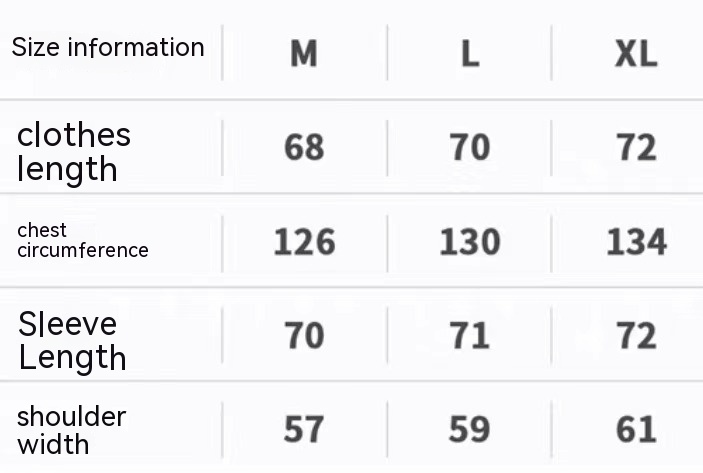Click chest circumference value 134
703x473 pixels.
636,242
